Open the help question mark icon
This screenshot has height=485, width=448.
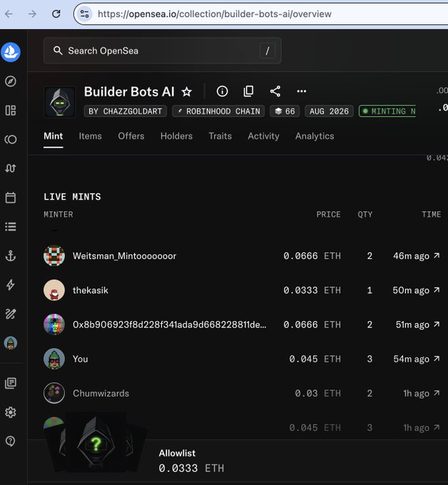click(x=11, y=441)
